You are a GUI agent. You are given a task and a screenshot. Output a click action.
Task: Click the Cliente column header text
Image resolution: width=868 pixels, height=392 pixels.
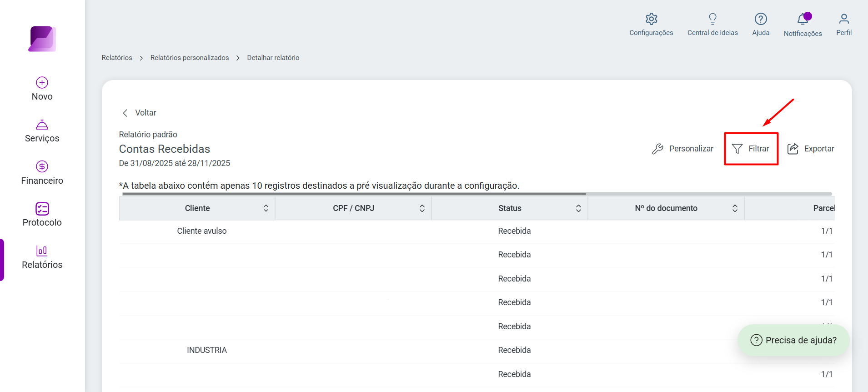click(197, 208)
